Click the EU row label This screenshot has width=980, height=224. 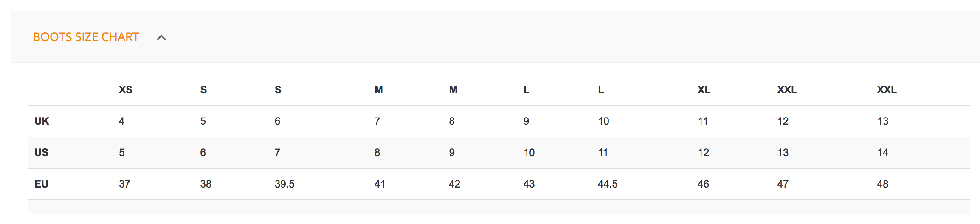pos(41,184)
